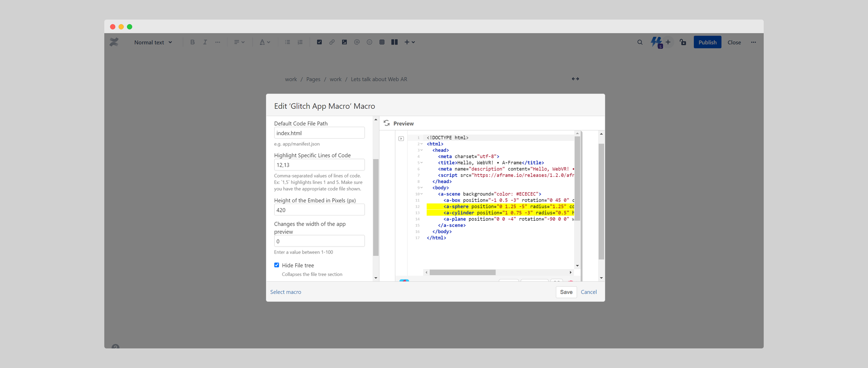Click the Height of the Embed field
The image size is (868, 368).
319,210
